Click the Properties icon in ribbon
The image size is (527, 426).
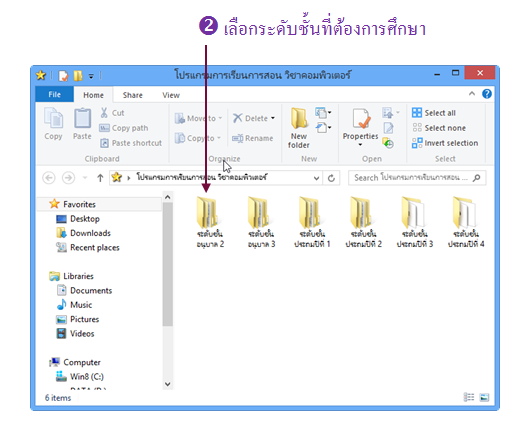coord(361,119)
